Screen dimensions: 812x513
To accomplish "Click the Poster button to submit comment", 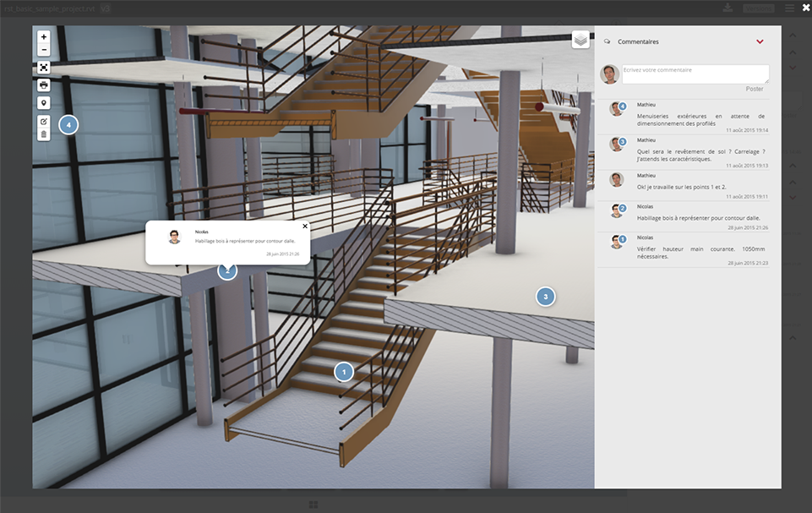I will 755,89.
